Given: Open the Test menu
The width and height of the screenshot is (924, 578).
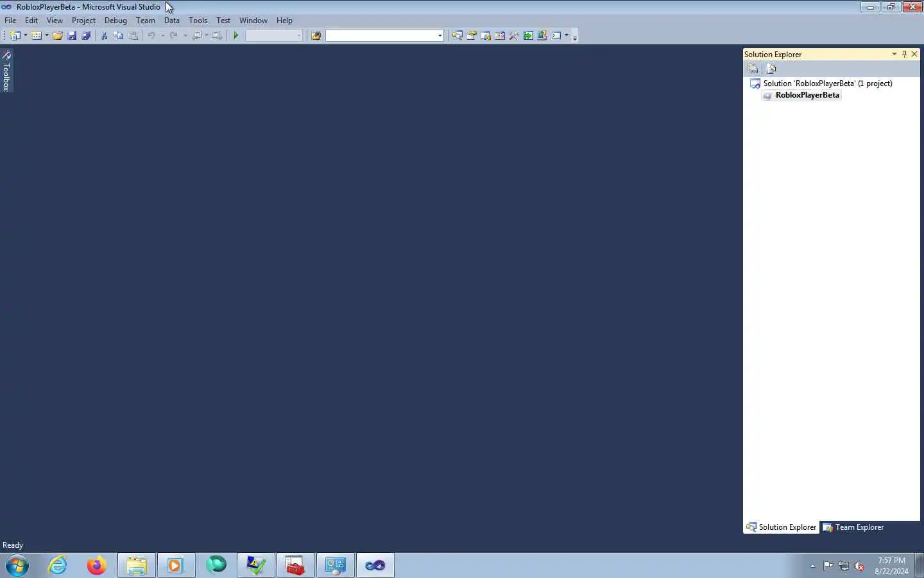Looking at the screenshot, I should click(223, 21).
